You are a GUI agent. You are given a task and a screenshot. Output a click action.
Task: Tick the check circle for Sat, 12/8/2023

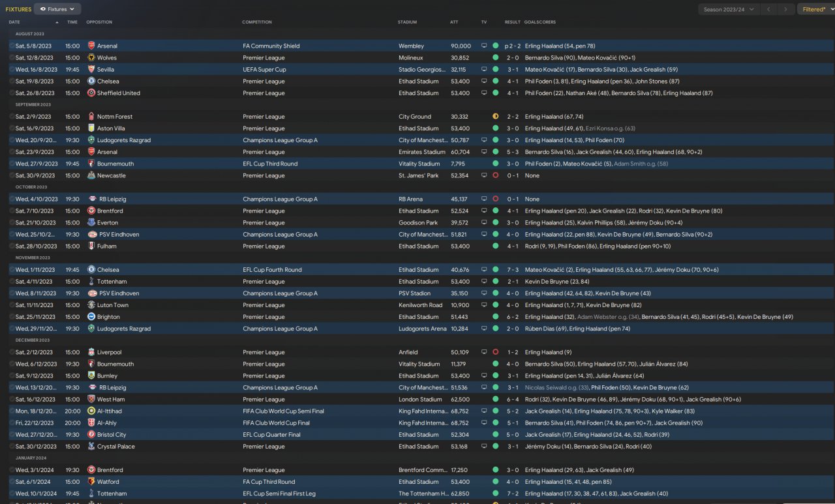(12, 58)
